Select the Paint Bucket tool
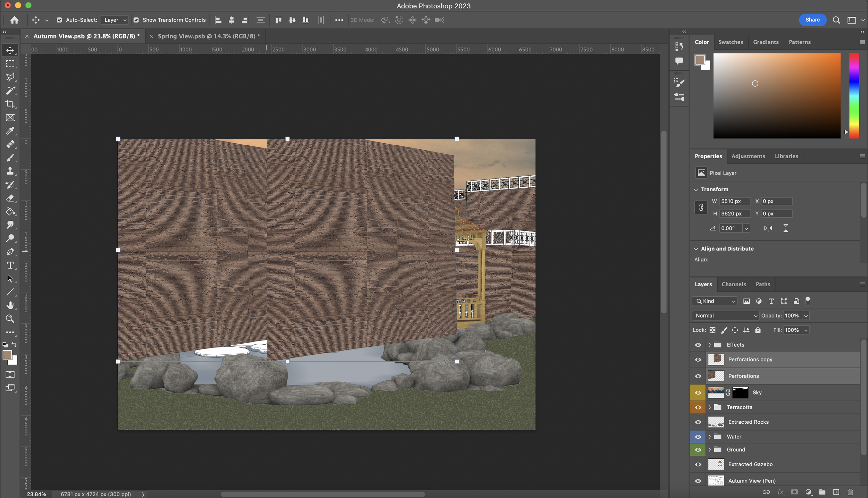 coord(10,211)
